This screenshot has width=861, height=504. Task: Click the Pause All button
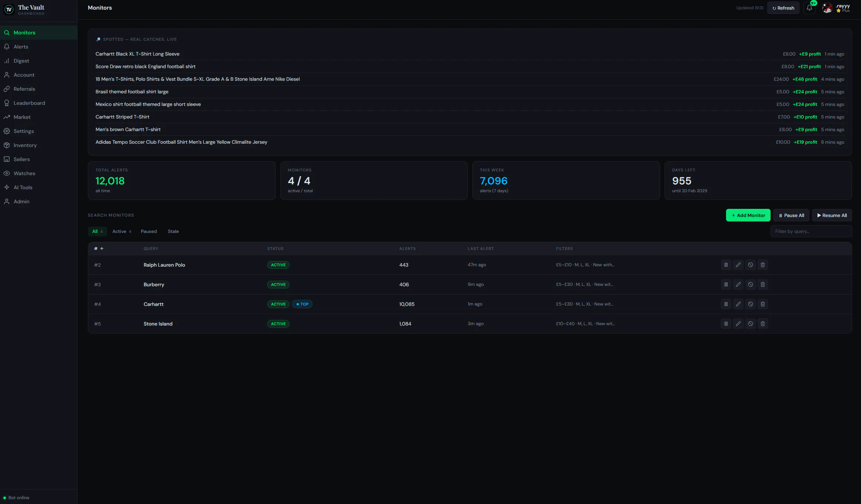(x=791, y=215)
